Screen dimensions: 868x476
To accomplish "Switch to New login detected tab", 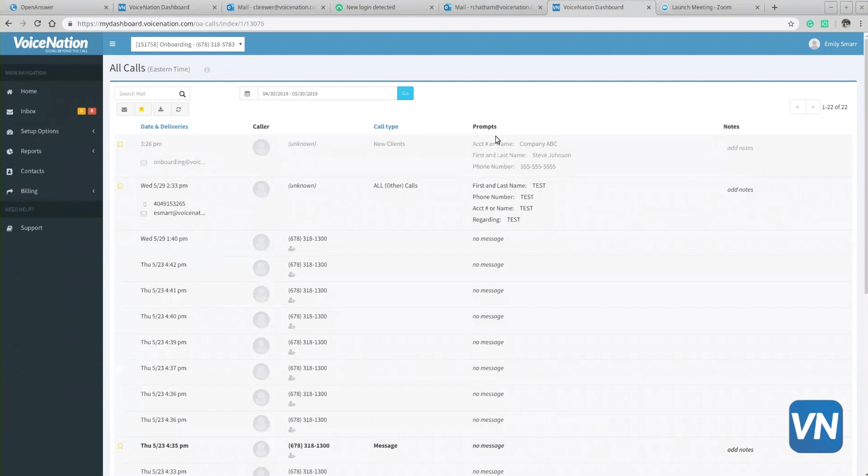I will (384, 7).
